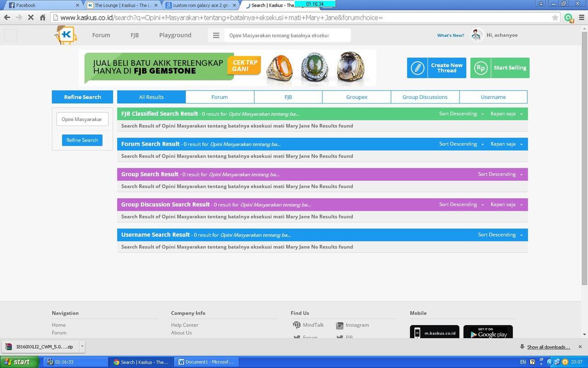Select the Group Discussions tab

pos(425,97)
